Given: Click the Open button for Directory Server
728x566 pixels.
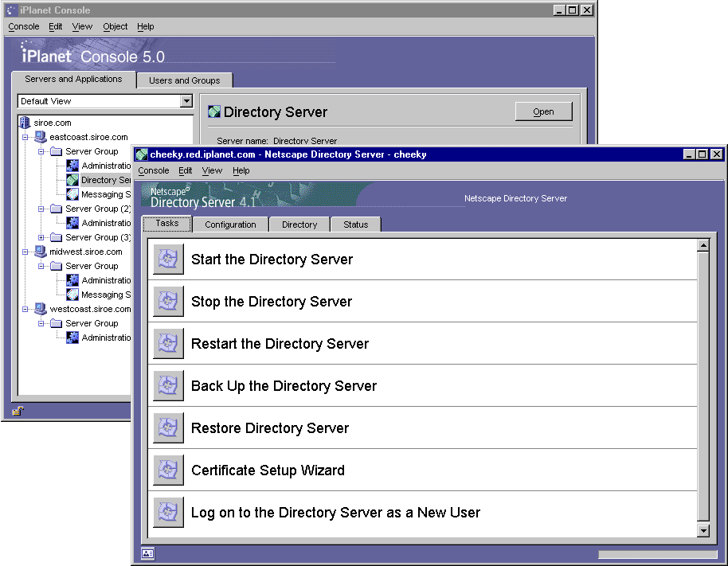Looking at the screenshot, I should [544, 111].
